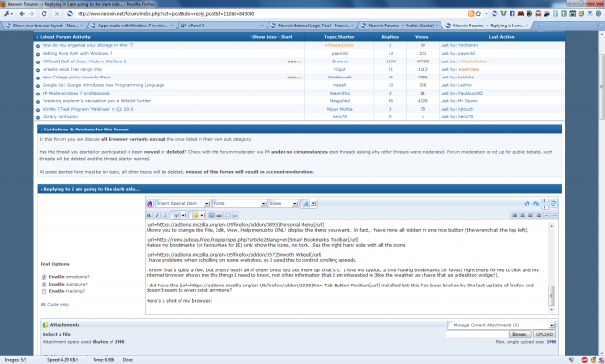Open Manage Current Attachments dropdown
Screen dimensions: 605x364
tap(501, 325)
